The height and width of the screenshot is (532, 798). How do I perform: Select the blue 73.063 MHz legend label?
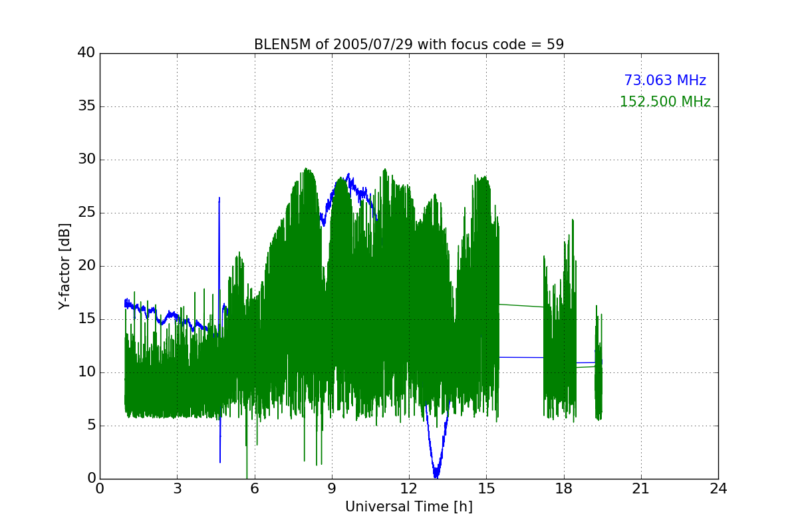coord(665,80)
